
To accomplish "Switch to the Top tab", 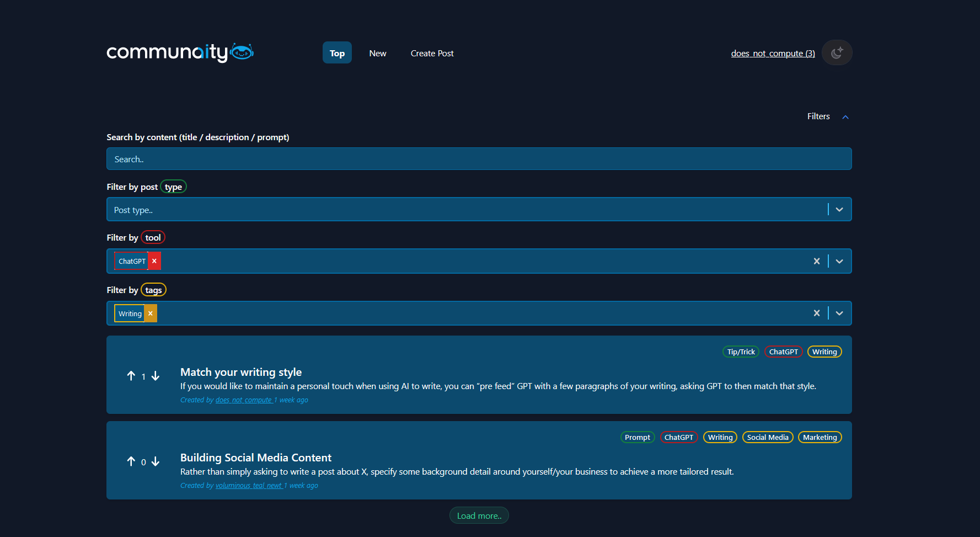I will tap(337, 53).
